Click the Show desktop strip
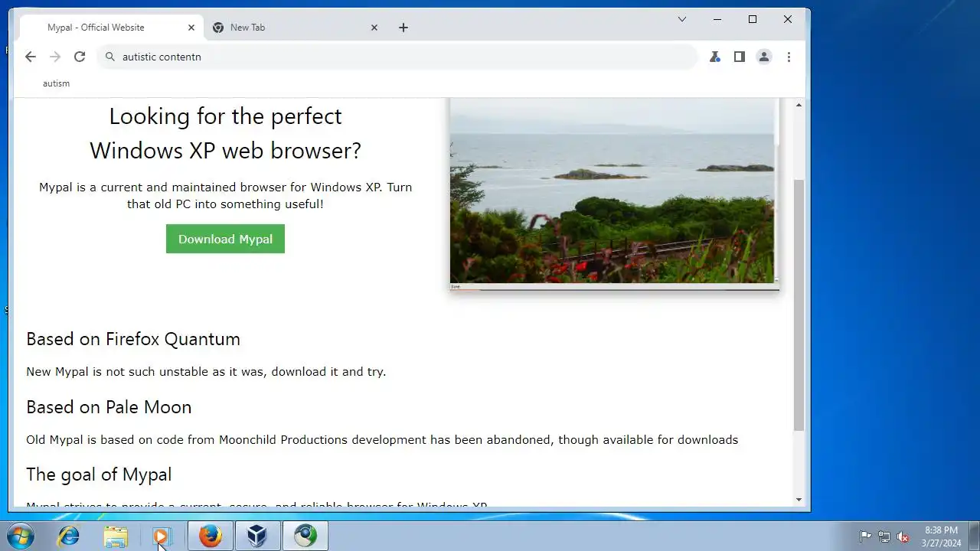 [974, 536]
